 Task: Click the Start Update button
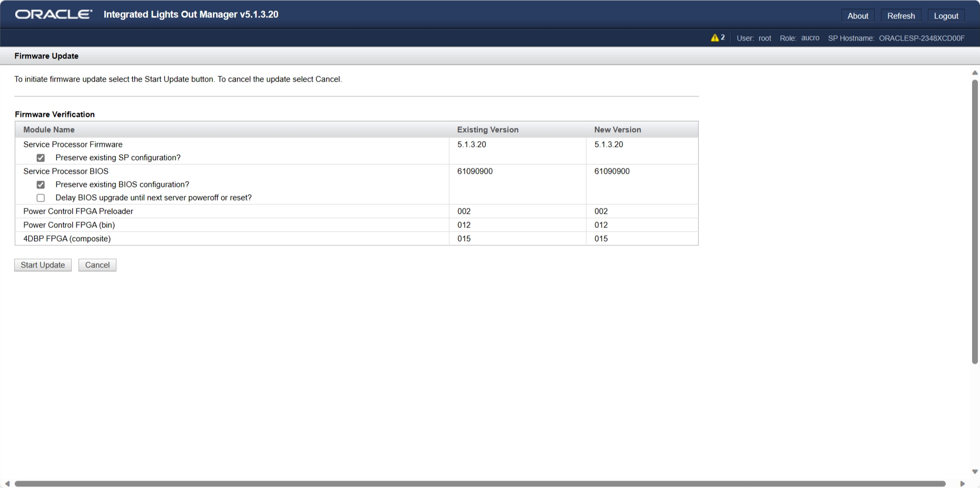(43, 265)
